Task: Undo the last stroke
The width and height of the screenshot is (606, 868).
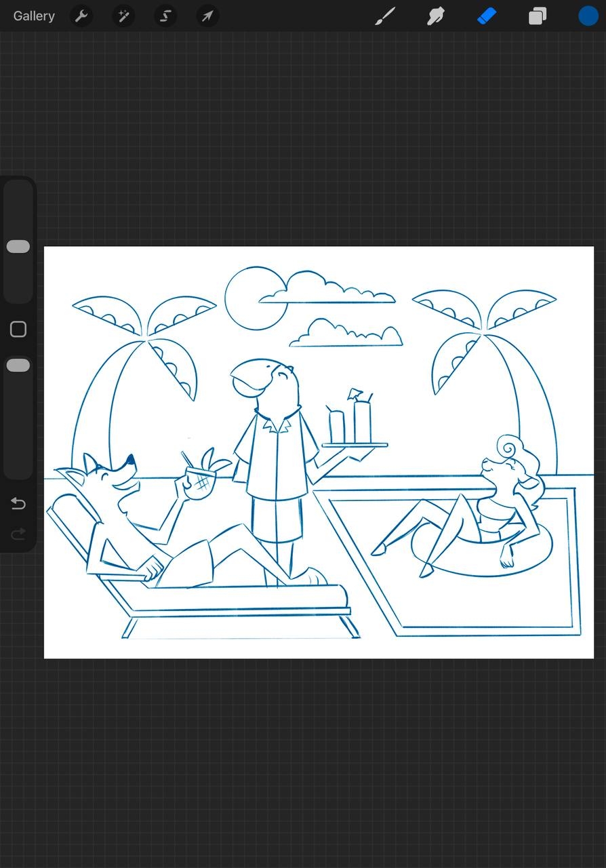Action: coord(18,504)
